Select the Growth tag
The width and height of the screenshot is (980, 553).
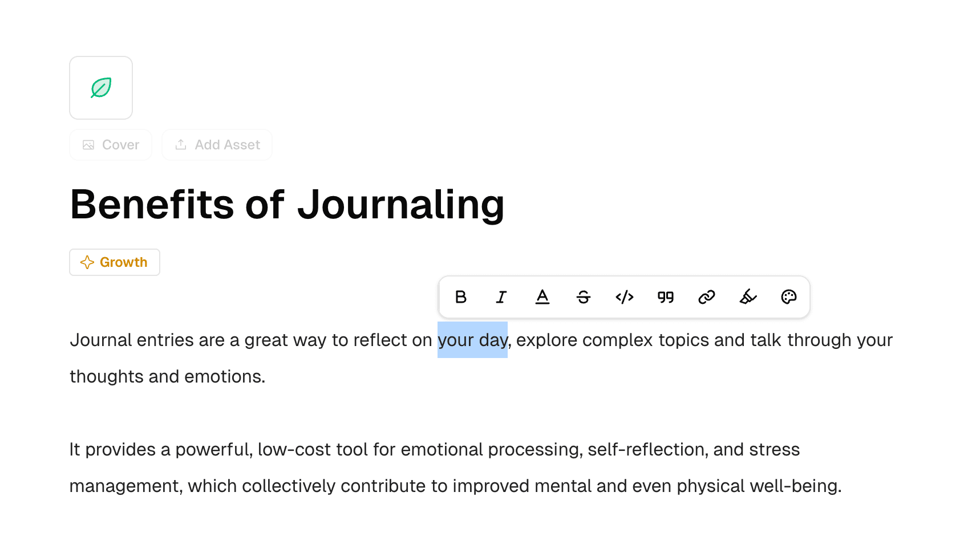point(114,262)
